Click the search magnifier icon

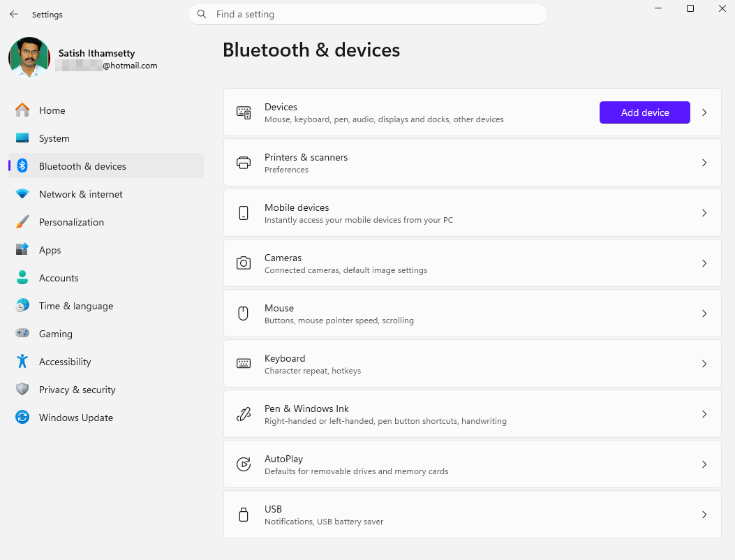tap(202, 14)
